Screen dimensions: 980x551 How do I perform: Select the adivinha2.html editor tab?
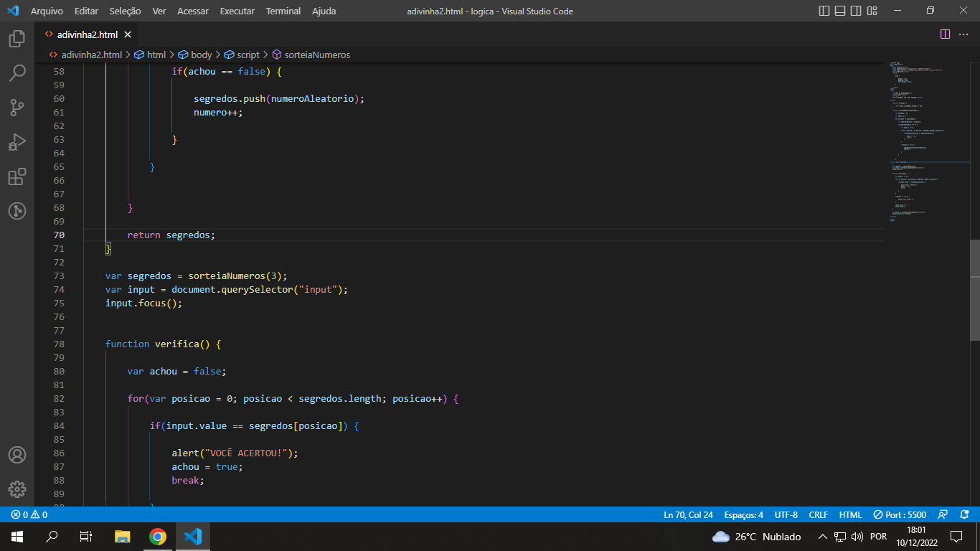(86, 34)
